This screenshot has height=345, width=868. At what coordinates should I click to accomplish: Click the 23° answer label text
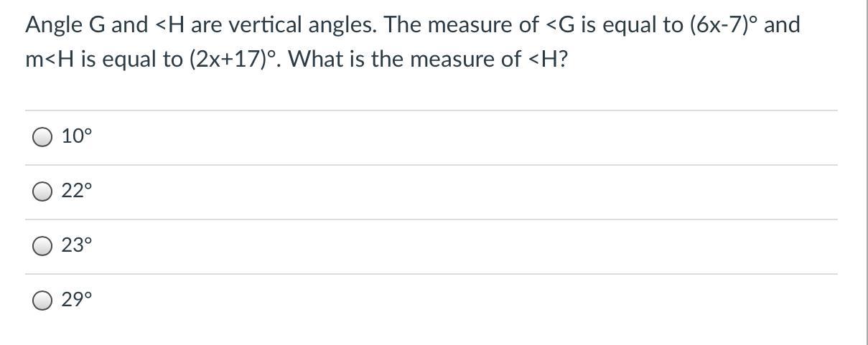pyautogui.click(x=77, y=245)
